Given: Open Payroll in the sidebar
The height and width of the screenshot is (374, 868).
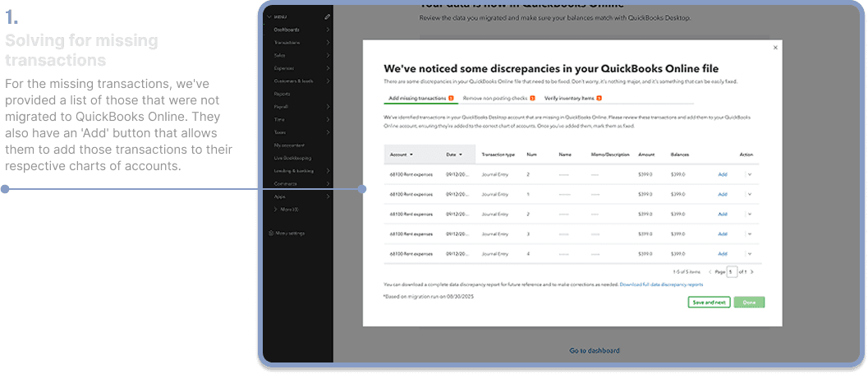Looking at the screenshot, I should point(281,106).
